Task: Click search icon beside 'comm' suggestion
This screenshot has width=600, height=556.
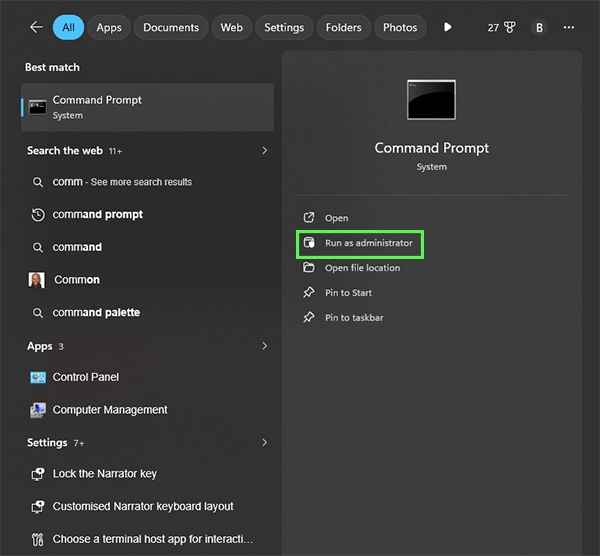Action: (38, 182)
